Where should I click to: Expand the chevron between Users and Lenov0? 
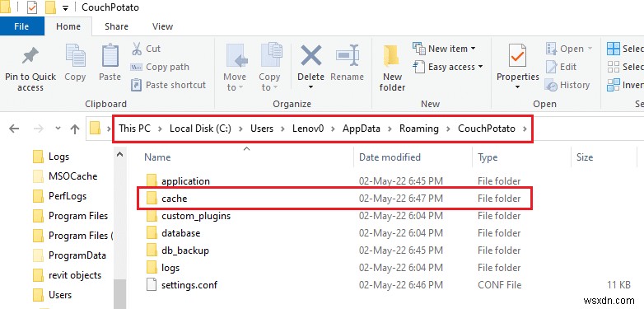pyautogui.click(x=283, y=129)
